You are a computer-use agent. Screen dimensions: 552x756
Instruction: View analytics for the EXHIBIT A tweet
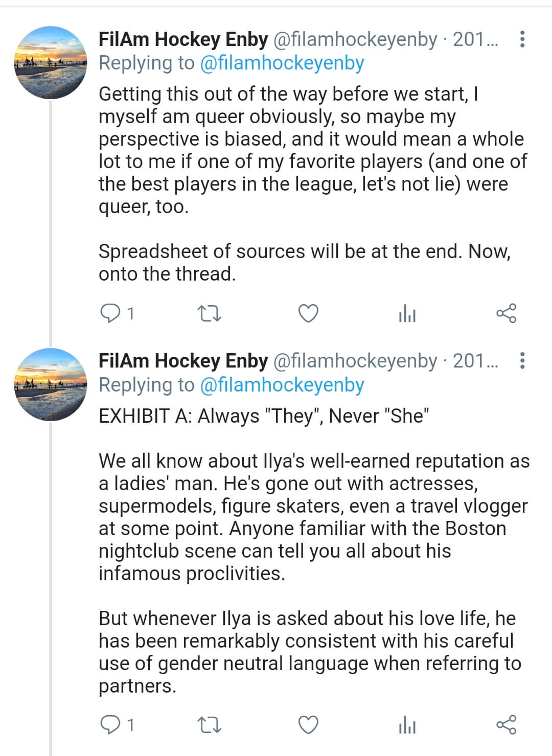(x=407, y=725)
